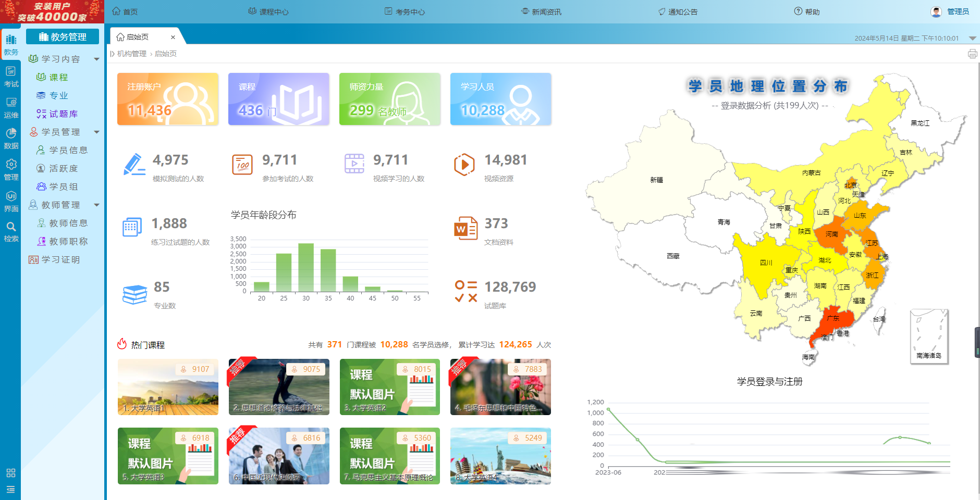Click the 运维 sidebar icon
The image size is (980, 500).
(x=11, y=107)
